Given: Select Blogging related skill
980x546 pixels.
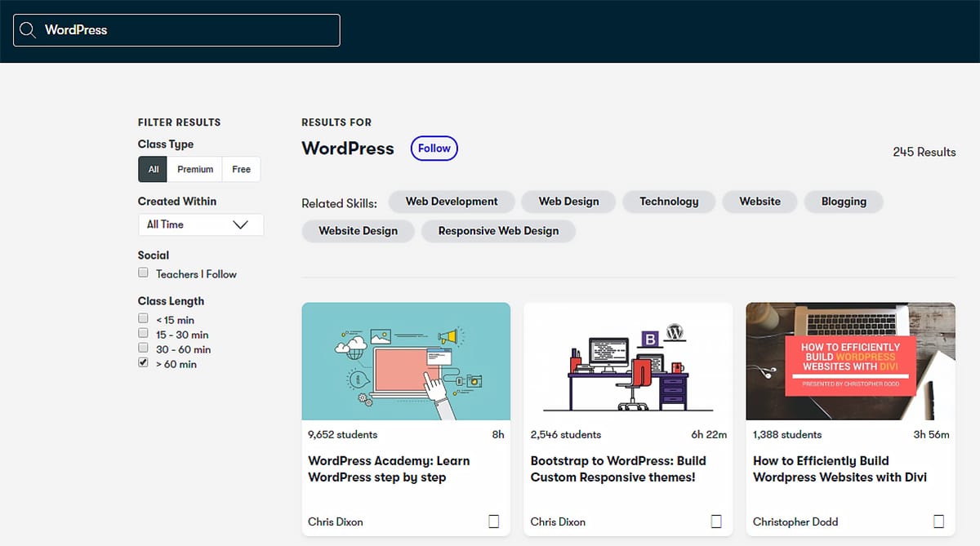Looking at the screenshot, I should pos(844,202).
